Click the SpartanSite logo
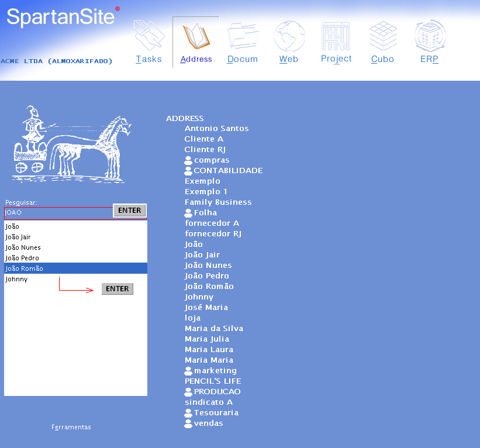The image size is (480, 448). tap(63, 17)
